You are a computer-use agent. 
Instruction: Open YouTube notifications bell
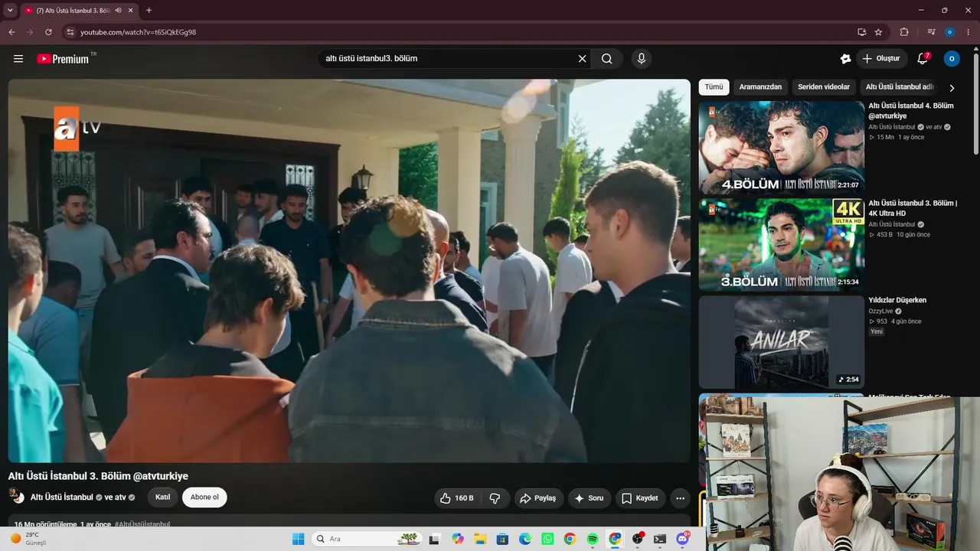click(923, 59)
